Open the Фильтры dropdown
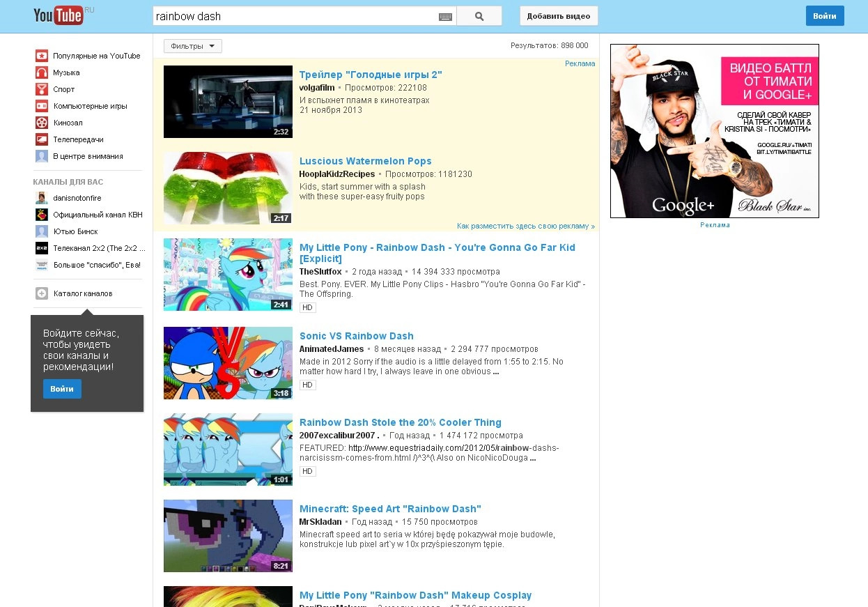Screen dimensions: 868x607 (193, 46)
